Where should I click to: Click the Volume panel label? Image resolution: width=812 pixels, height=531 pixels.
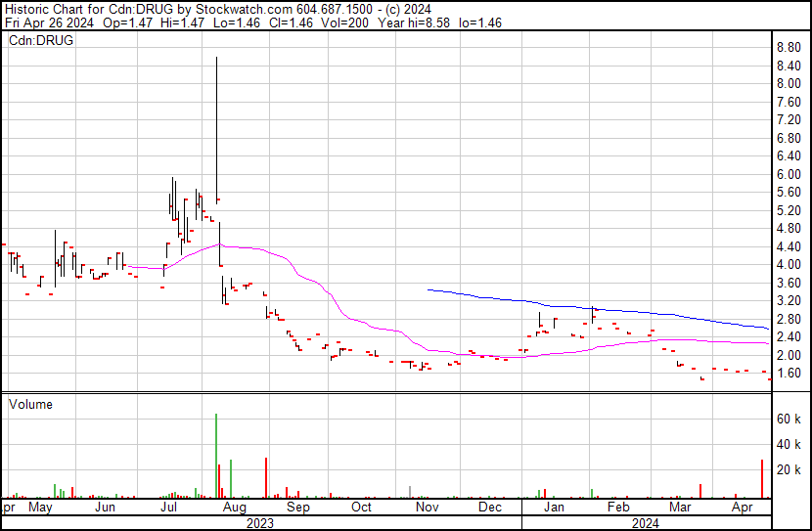click(x=31, y=404)
